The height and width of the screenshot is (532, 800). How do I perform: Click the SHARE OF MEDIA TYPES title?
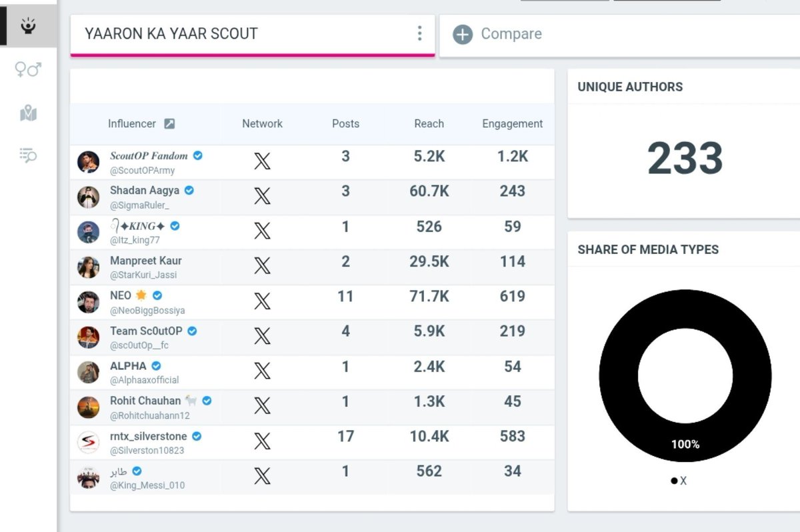[x=648, y=249]
